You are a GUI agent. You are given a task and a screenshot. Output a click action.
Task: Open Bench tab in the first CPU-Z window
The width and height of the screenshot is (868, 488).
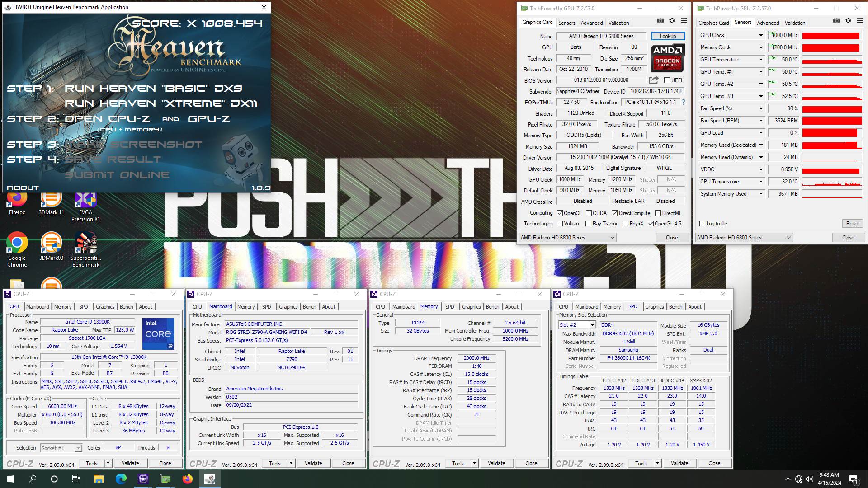tap(126, 307)
